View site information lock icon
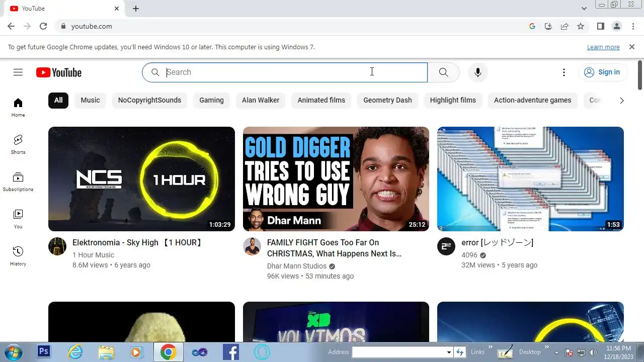 click(x=63, y=26)
